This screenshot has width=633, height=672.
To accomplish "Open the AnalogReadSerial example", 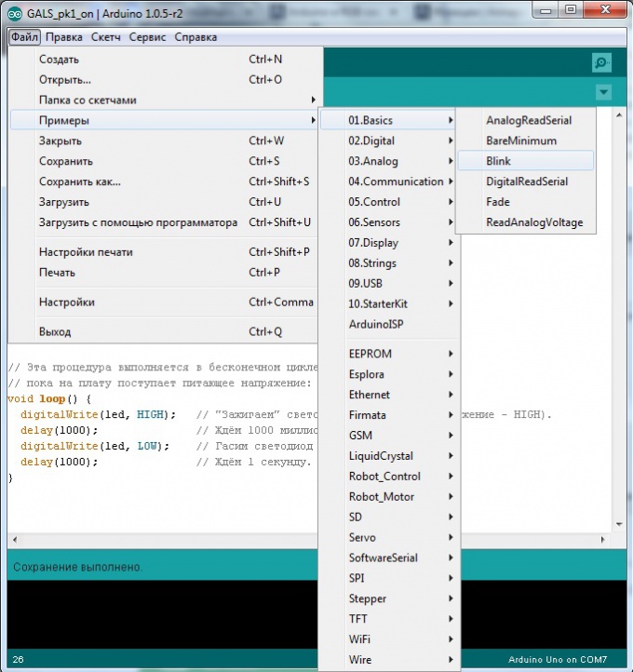I will pyautogui.click(x=526, y=120).
